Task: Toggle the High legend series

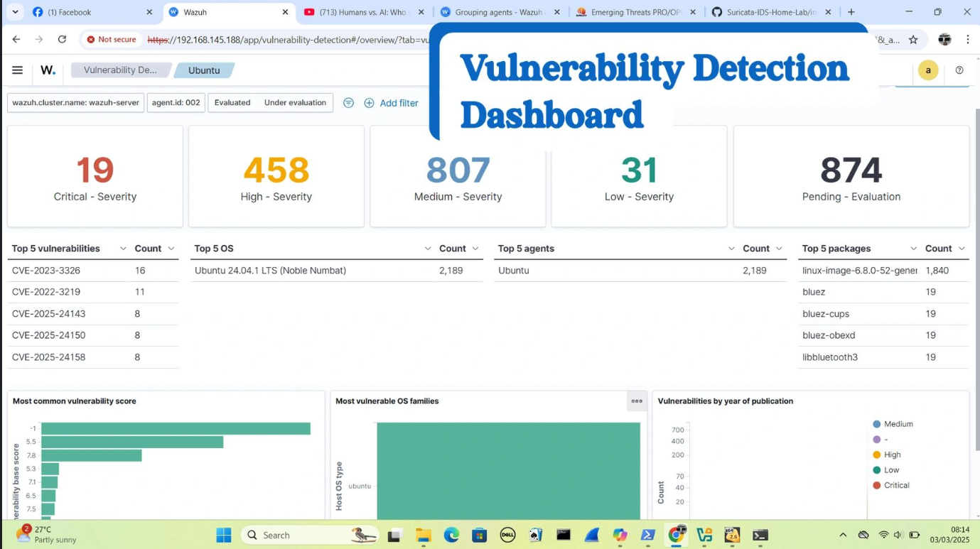Action: coord(886,455)
